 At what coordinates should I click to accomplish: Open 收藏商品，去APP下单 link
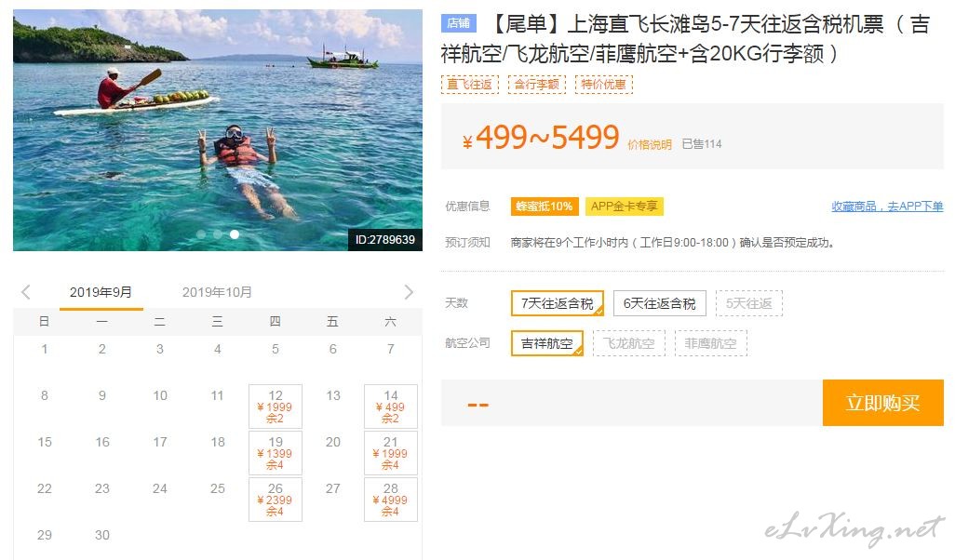pos(887,207)
